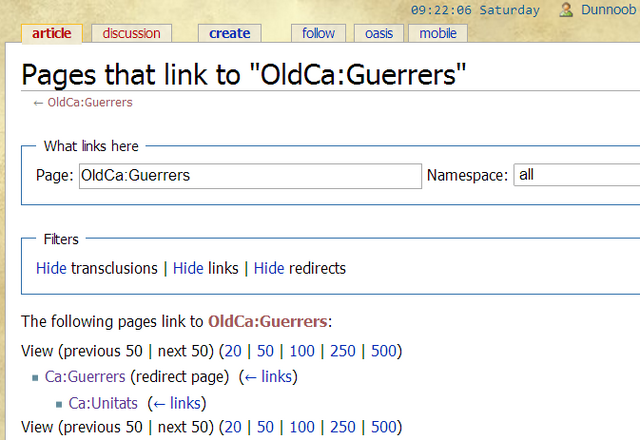Switch to the oasis skin tab
Screen dimensions: 640x440
click(379, 33)
